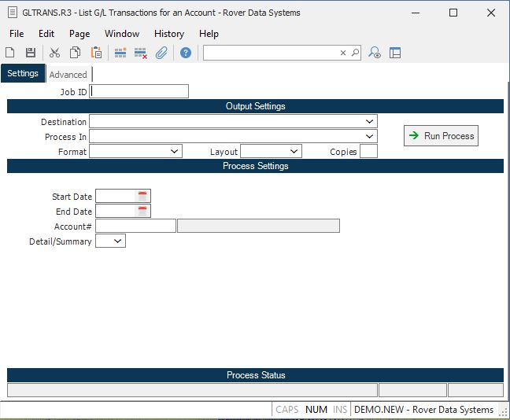Expand the Destination dropdown

point(370,122)
